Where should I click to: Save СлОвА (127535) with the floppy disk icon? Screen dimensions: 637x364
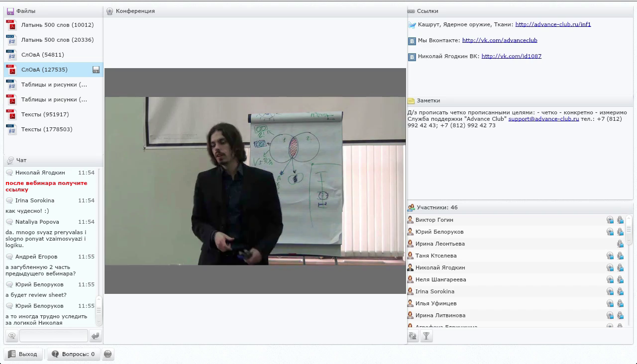[96, 70]
